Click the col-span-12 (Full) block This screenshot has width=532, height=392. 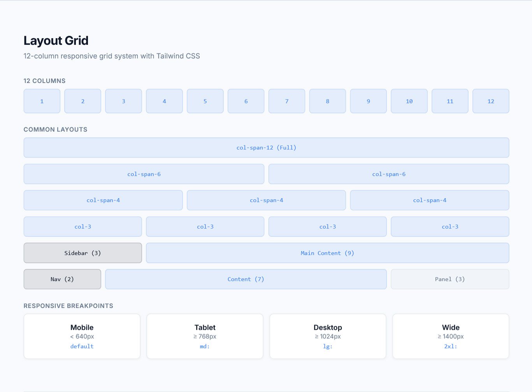click(266, 148)
